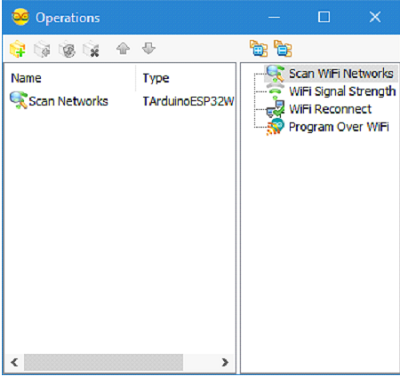Image resolution: width=400 pixels, height=377 pixels.
Task: Click the grayed delete operation icon with X
Action: pos(91,49)
